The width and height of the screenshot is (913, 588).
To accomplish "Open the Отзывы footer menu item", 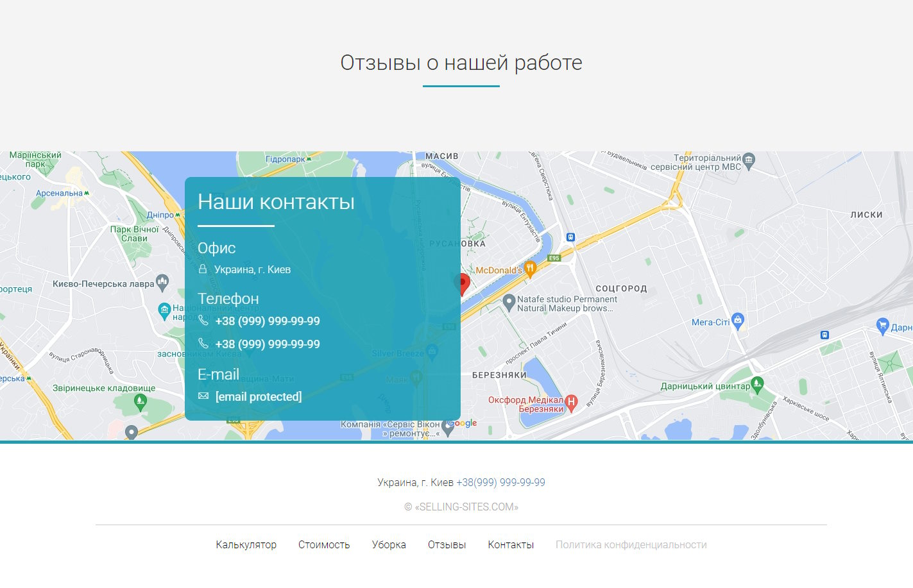I will click(x=447, y=544).
